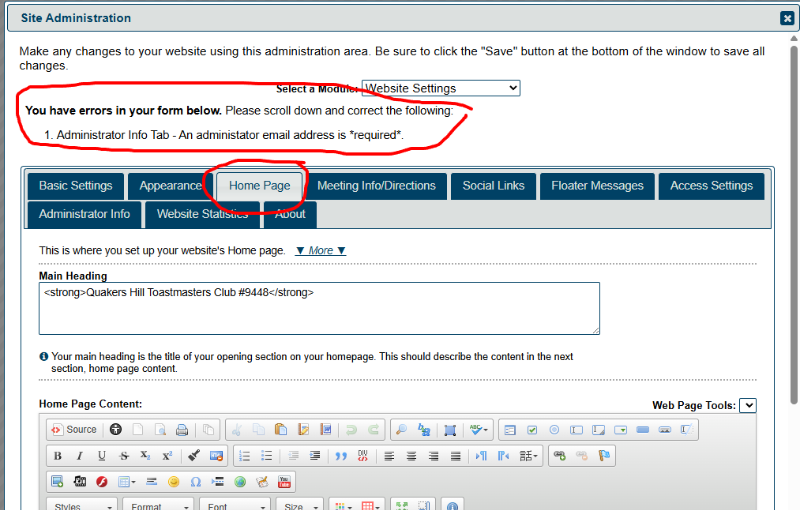Insert a smiley emoticon from toolbar
Image resolution: width=800 pixels, height=510 pixels.
tap(174, 482)
